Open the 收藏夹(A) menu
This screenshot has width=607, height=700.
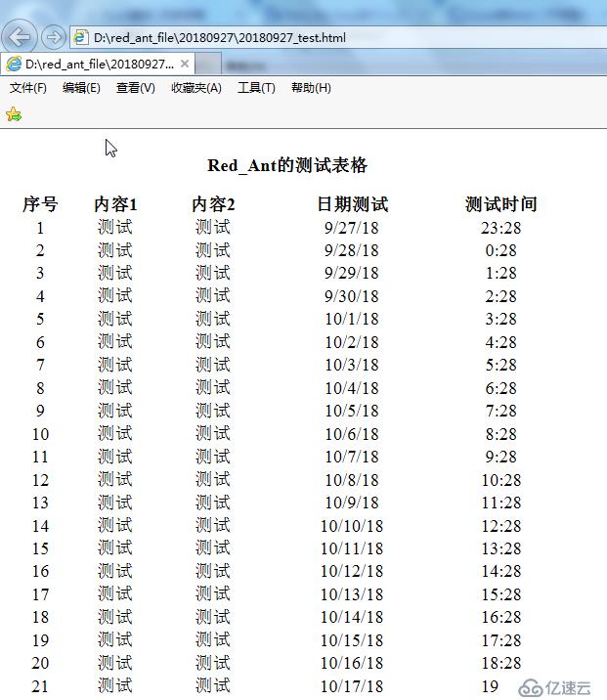[x=196, y=88]
